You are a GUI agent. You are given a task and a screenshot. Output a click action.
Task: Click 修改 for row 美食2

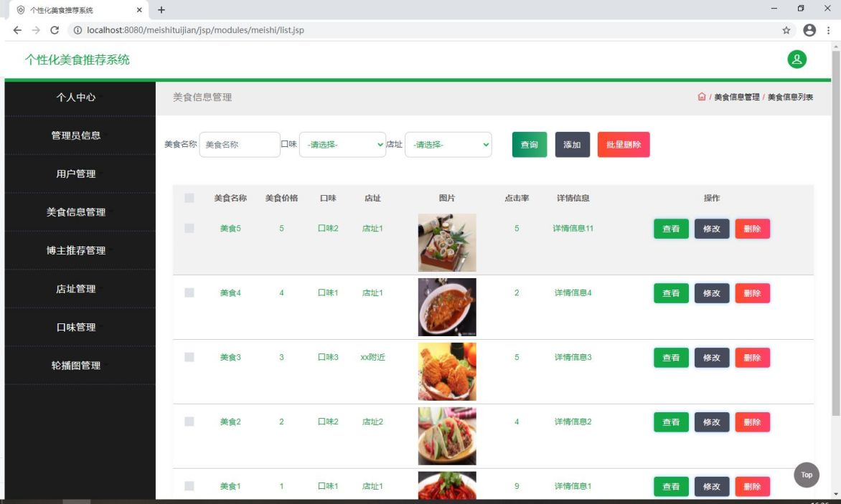click(x=712, y=422)
